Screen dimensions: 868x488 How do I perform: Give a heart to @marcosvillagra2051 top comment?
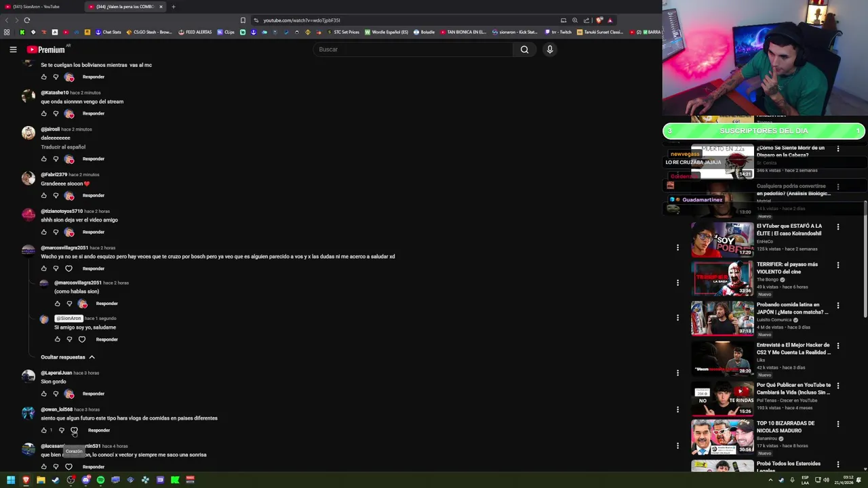pos(68,268)
